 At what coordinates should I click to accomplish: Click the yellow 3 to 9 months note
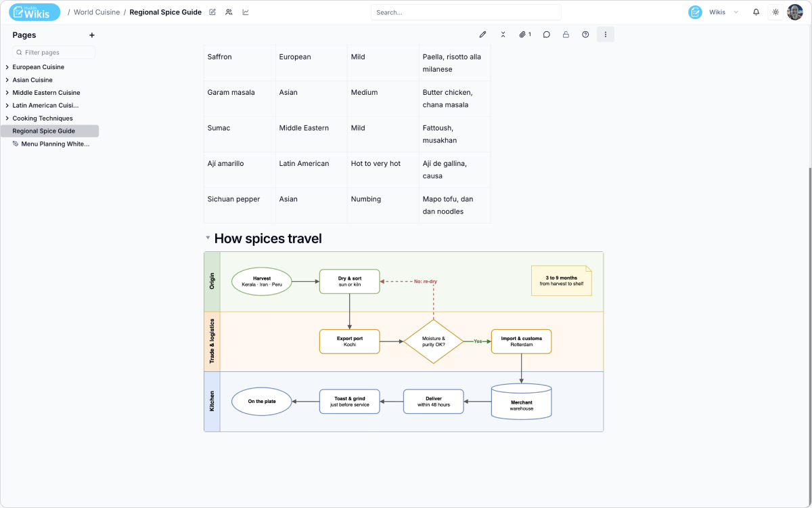tap(562, 280)
